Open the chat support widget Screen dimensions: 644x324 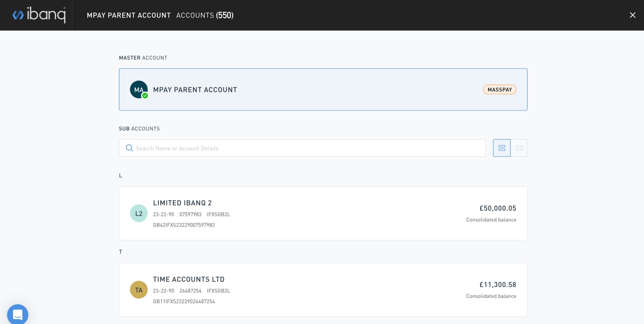click(x=18, y=314)
